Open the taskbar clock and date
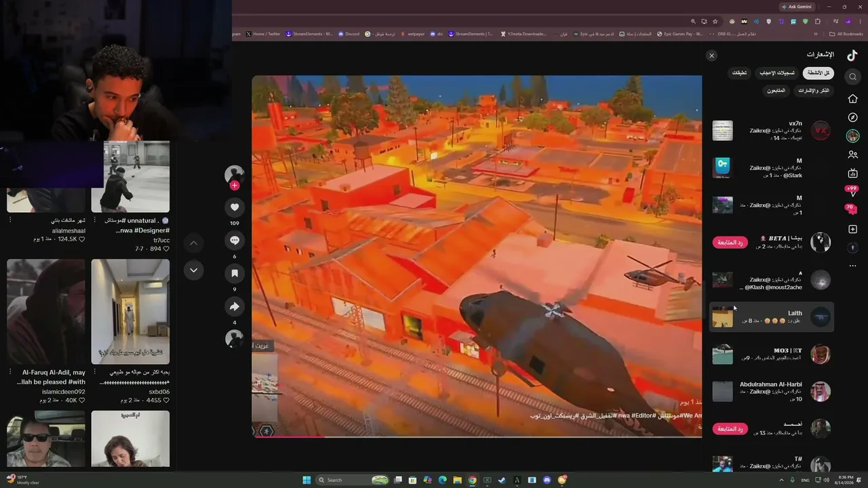868x488 pixels. (x=845, y=480)
